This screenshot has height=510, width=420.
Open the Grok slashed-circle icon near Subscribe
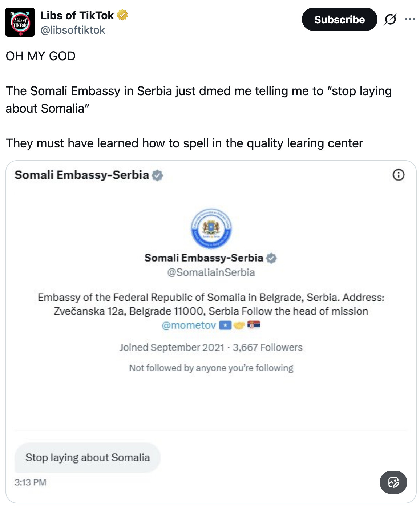click(390, 19)
